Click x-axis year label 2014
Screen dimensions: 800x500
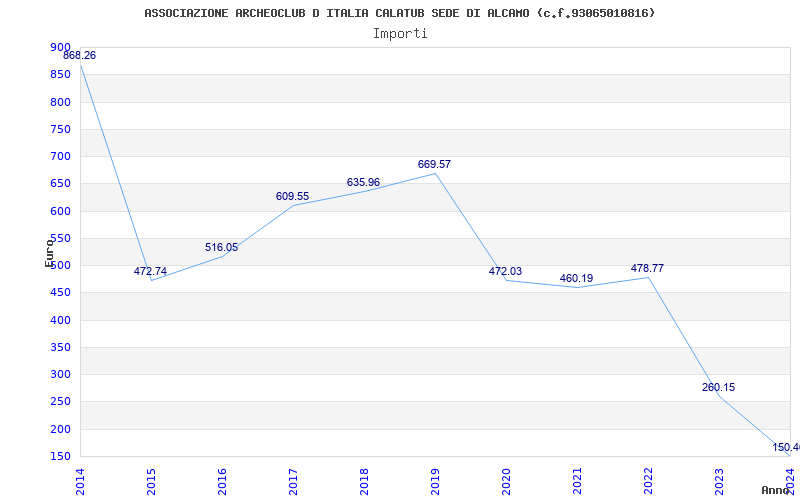(x=80, y=482)
